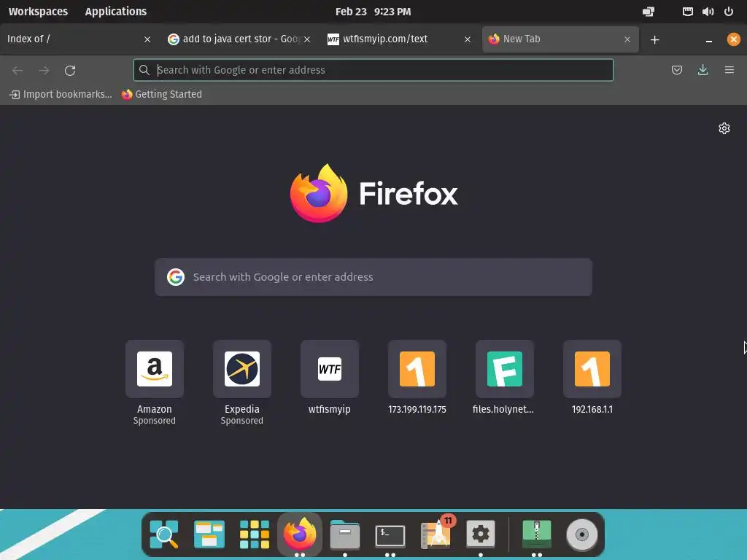
Task: Close the wtfismyip.com/text tab
Action: pos(468,39)
